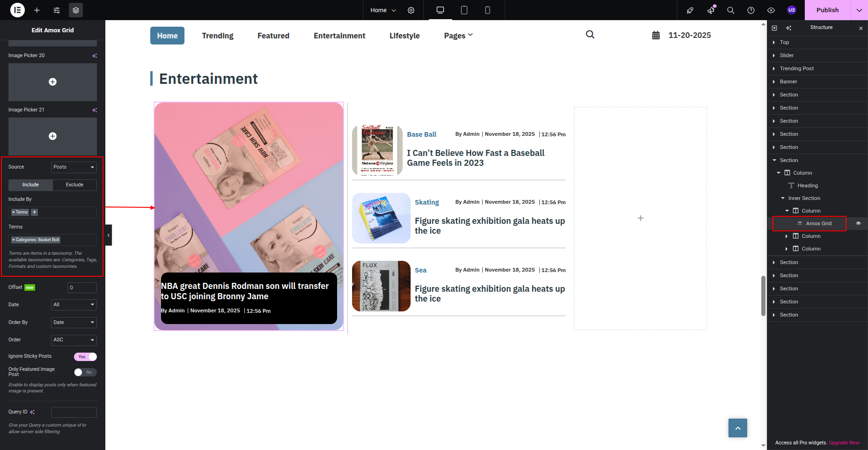Click the Elementor logo icon
Screen dimensions: 868x450
click(x=17, y=10)
